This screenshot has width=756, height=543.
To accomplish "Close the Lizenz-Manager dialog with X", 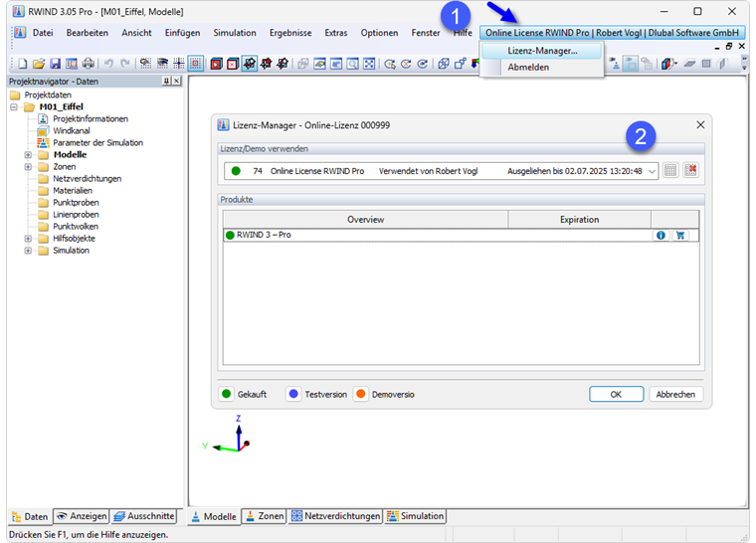I will click(x=700, y=125).
